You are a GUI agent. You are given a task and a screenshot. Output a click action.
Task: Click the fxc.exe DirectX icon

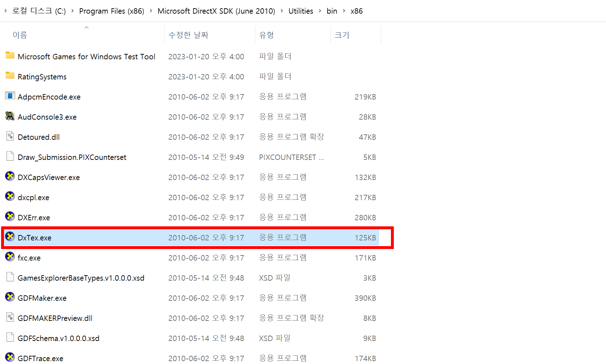tap(10, 257)
